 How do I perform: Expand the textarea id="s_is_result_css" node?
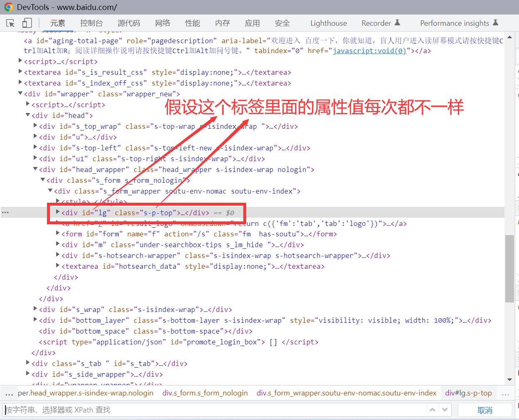(20, 71)
